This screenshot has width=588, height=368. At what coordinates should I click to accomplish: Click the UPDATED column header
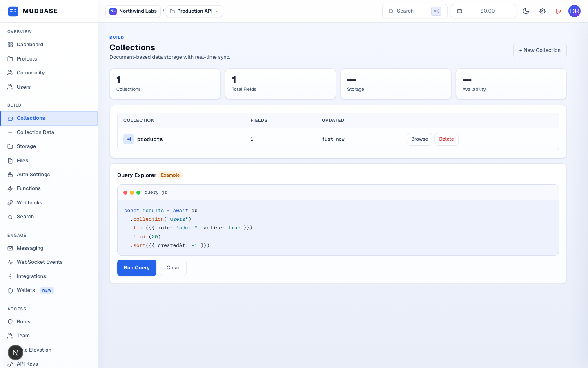point(333,120)
